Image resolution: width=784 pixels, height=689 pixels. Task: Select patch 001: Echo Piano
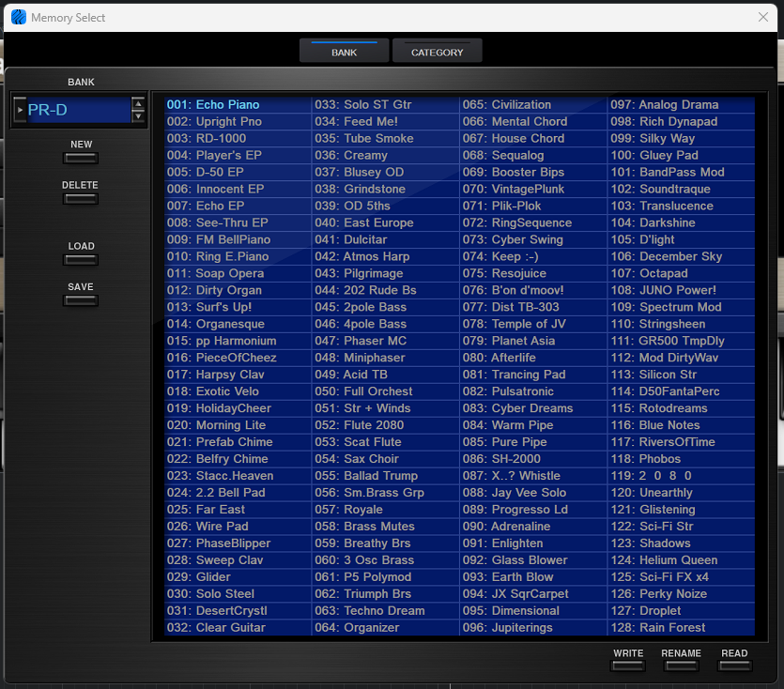213,105
